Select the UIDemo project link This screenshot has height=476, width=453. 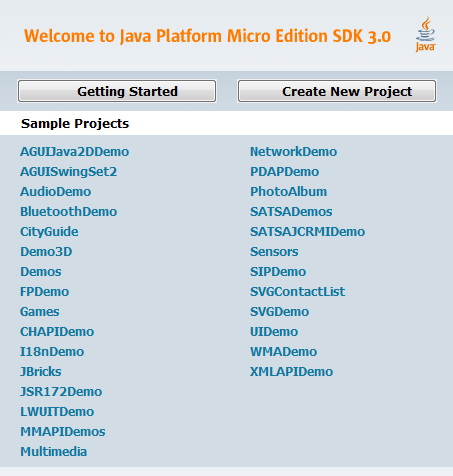coord(274,332)
